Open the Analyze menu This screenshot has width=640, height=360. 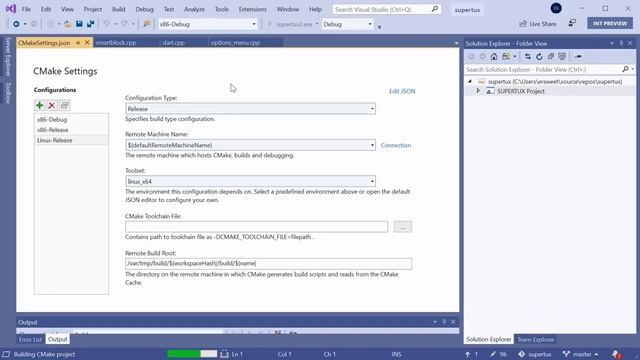tap(194, 9)
